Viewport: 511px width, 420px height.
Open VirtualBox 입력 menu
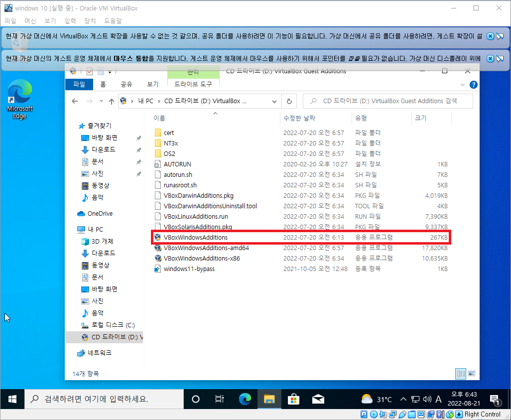(x=70, y=21)
